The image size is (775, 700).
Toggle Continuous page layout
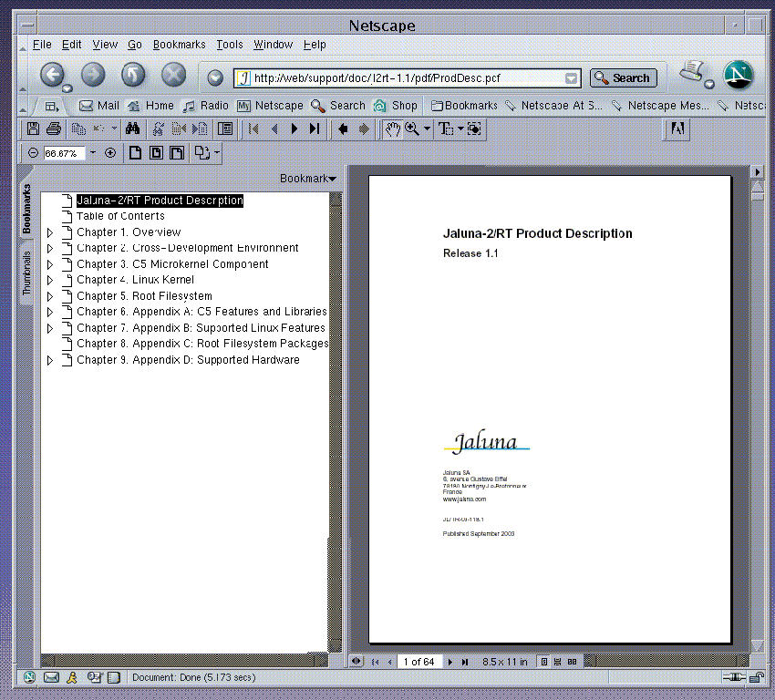tap(557, 662)
